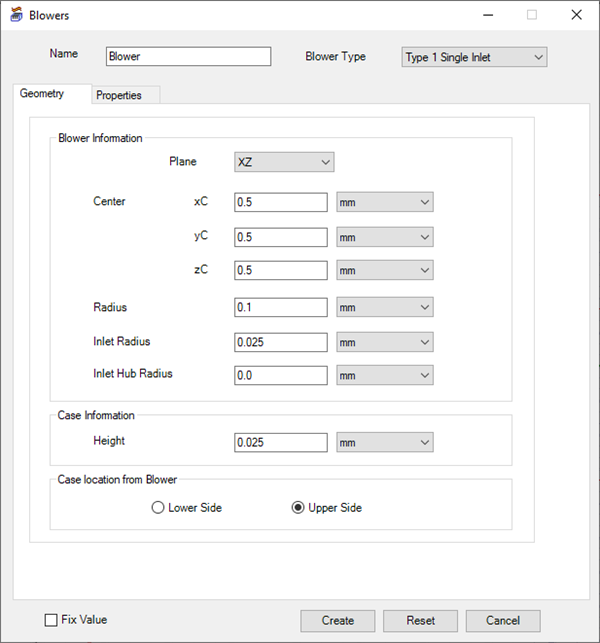Open the Inlet Hub Radius unit dropdown
This screenshot has height=643, width=600.
tap(384, 376)
